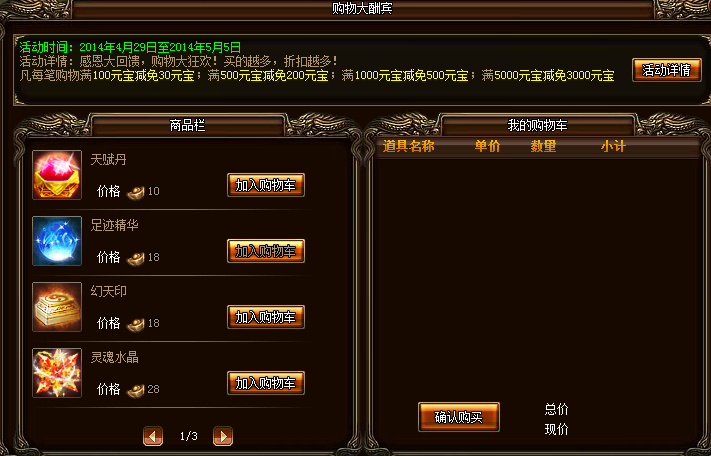Add 灵魂水晶 to the shopping cart
Viewport: 711px width, 456px height.
[266, 383]
